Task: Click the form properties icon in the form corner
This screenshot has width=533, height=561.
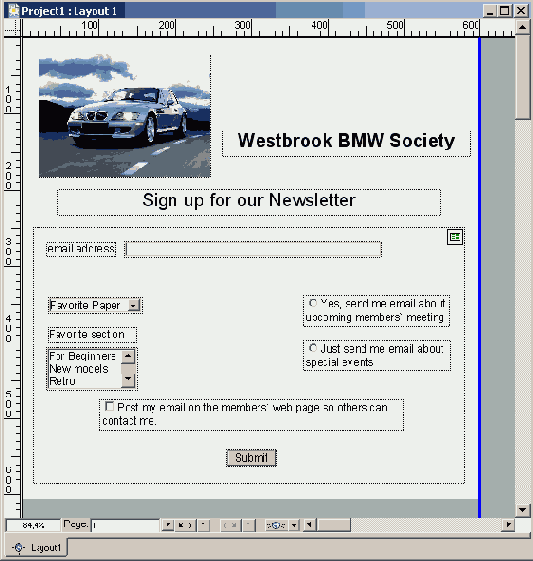Action: (x=455, y=237)
